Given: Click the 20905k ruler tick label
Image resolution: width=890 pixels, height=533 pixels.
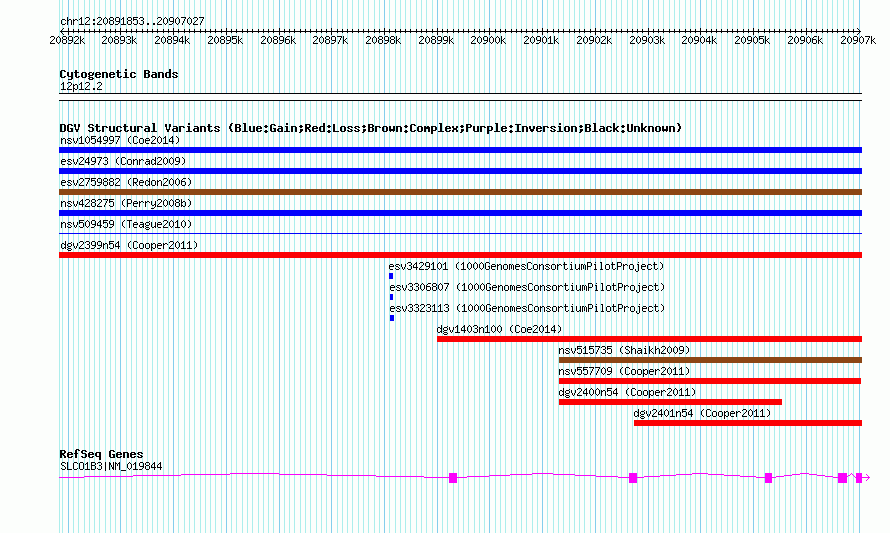Looking at the screenshot, I should 752,40.
